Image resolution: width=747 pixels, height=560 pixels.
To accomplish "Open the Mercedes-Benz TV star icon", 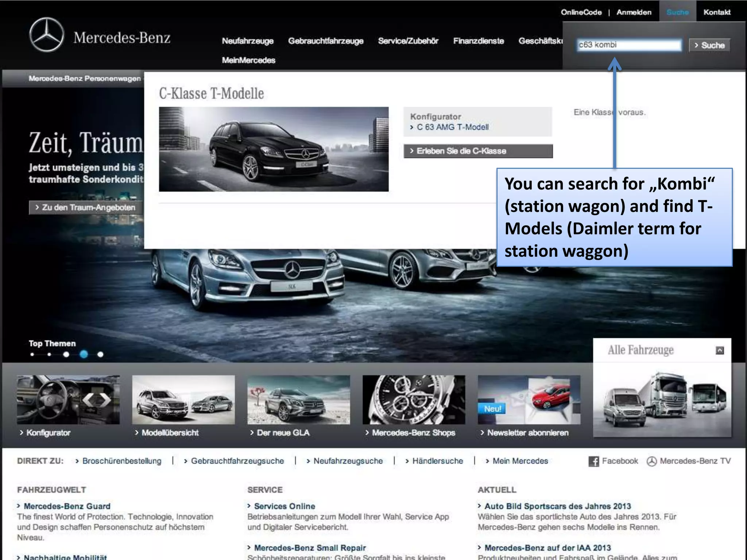I will [x=651, y=461].
